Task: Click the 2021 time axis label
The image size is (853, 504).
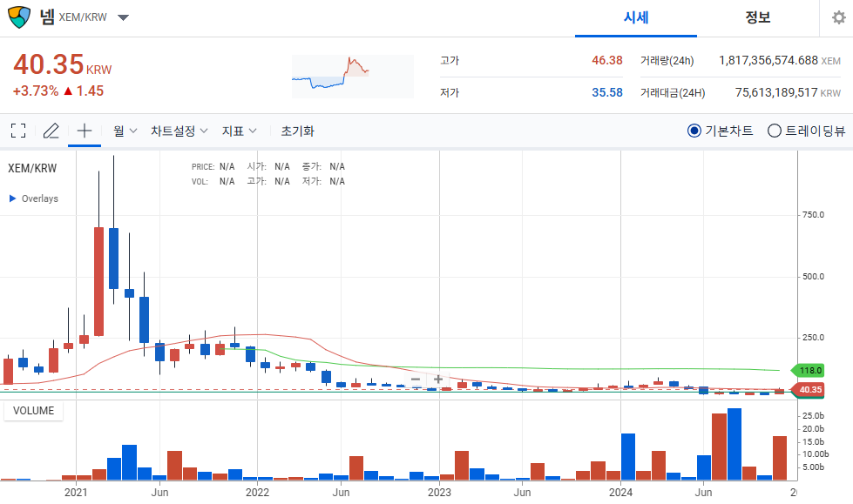Action: tap(76, 493)
